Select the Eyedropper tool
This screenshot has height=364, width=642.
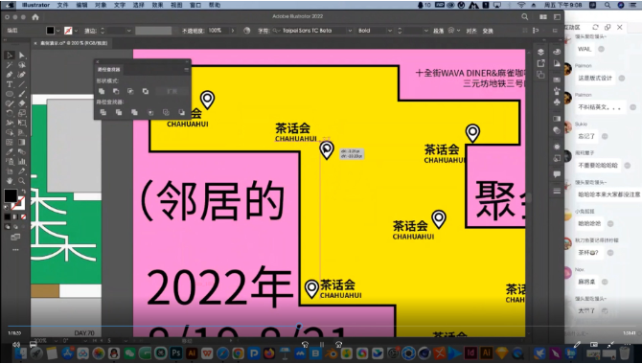10,151
